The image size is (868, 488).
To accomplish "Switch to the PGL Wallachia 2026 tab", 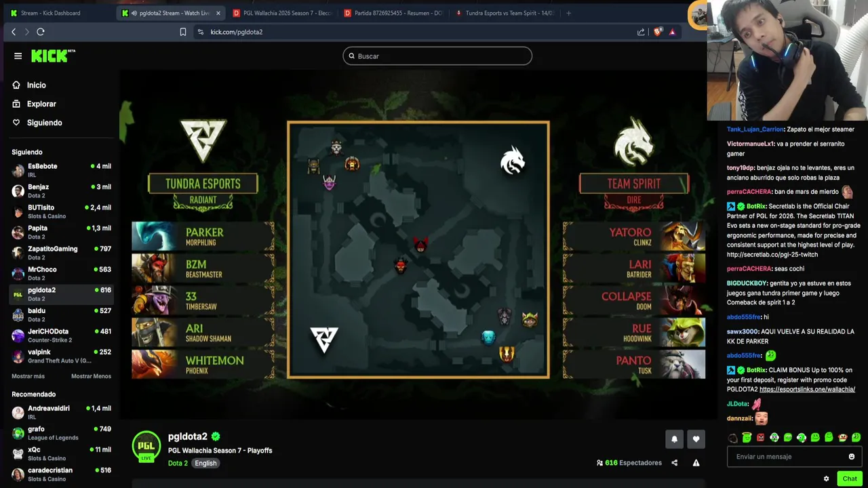I will 281,13.
